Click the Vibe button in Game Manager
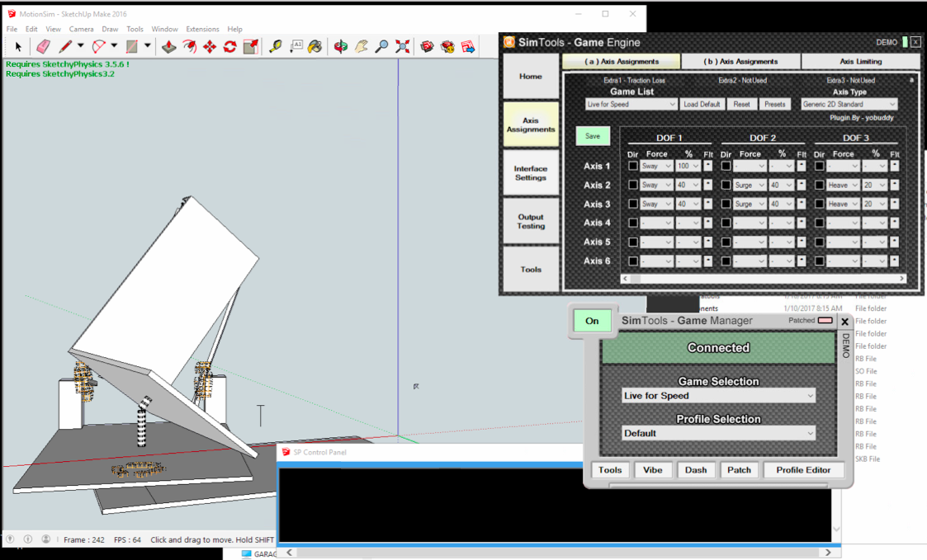Screen dimensions: 927x560 (653, 469)
